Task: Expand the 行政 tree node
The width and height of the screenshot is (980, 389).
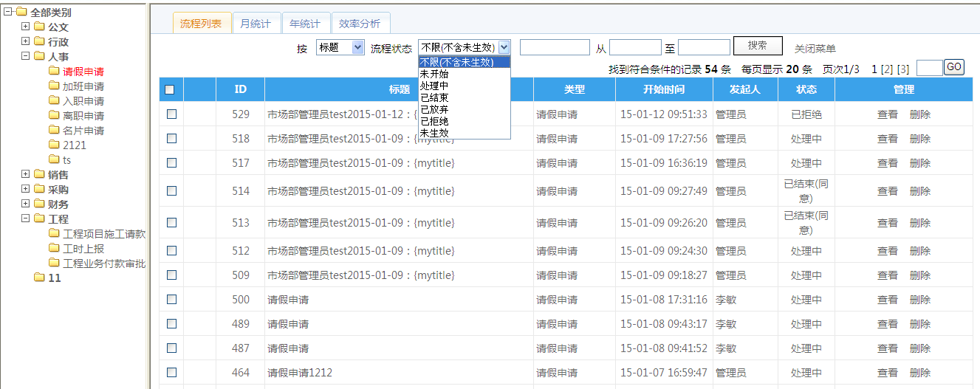Action: click(x=25, y=41)
